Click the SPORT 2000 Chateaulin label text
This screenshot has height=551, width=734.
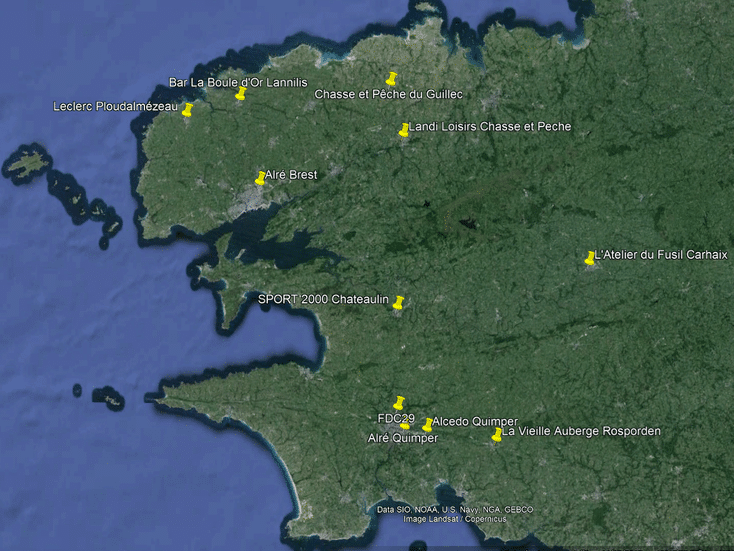[x=323, y=299]
